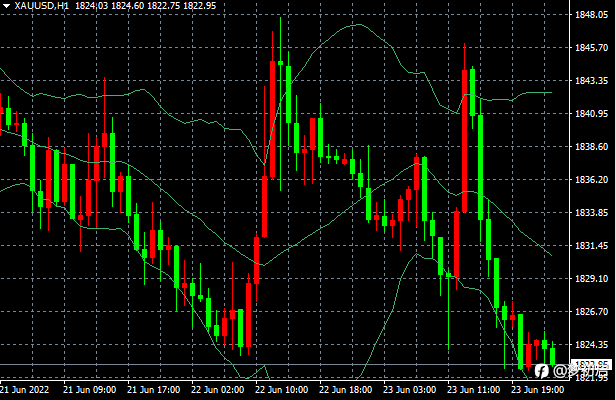
Task: Open the chart dropdown triangle beside XAUUSD,H1
Action: tap(6, 6)
